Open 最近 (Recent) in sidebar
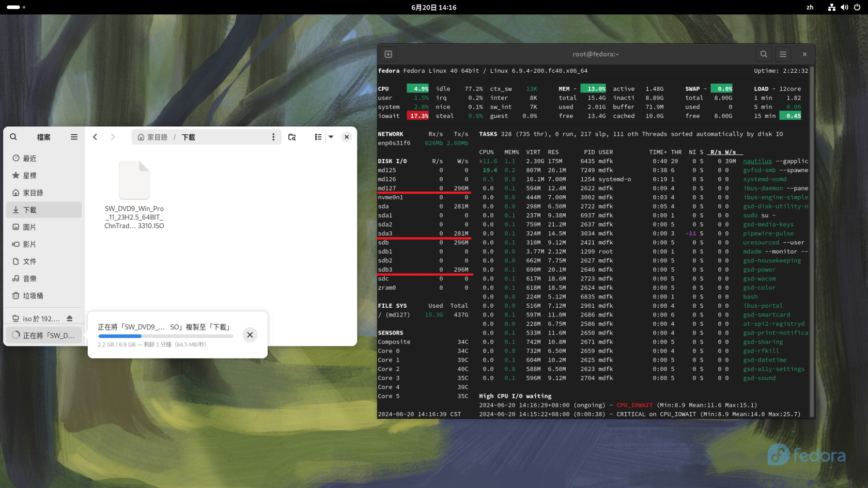 44,159
